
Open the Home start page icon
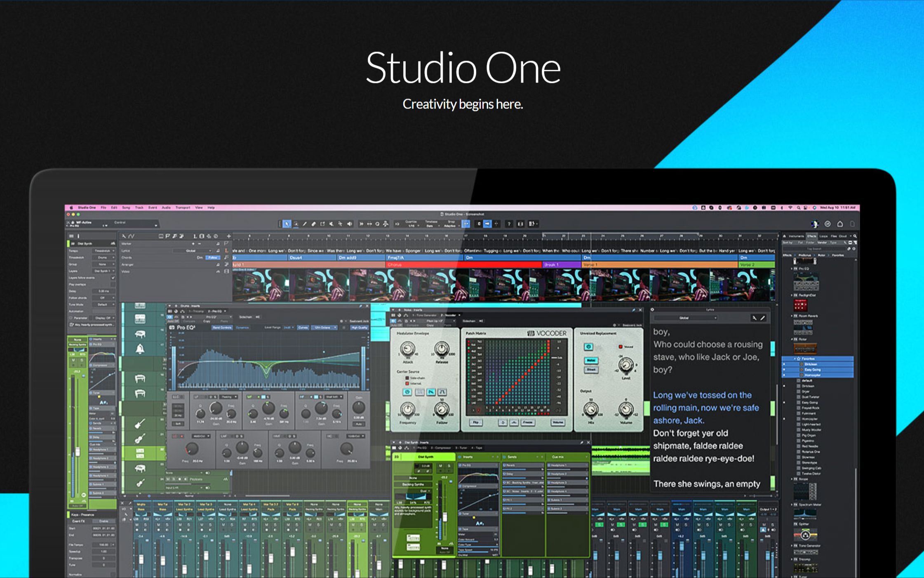(840, 224)
